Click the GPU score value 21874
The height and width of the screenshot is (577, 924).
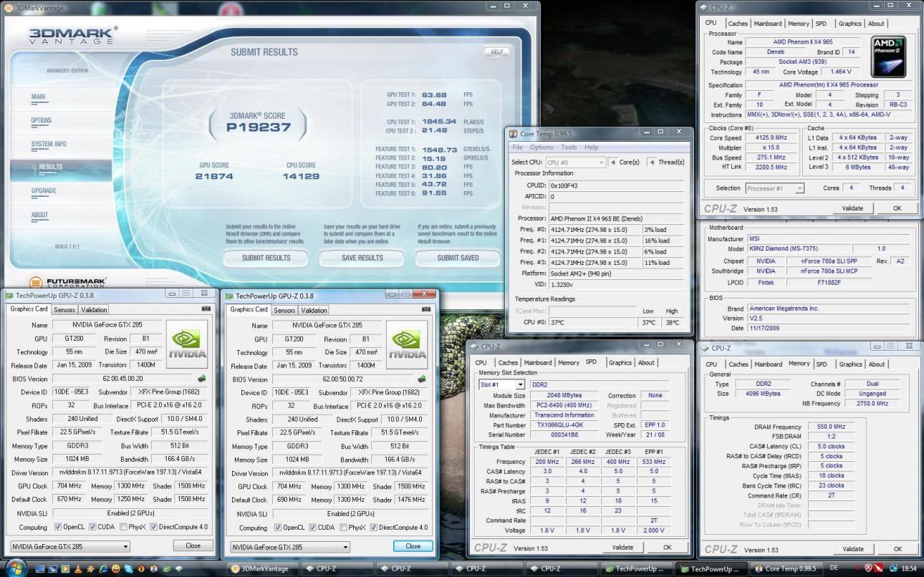(214, 176)
